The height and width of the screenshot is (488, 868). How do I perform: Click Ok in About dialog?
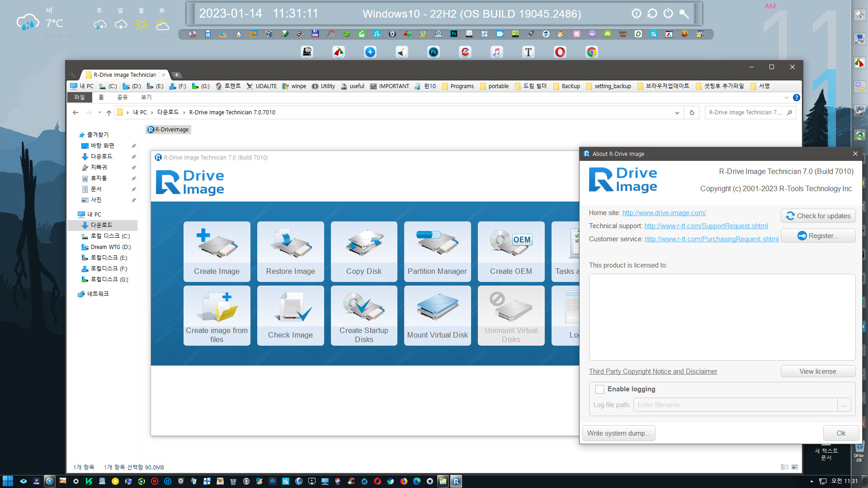tap(841, 433)
